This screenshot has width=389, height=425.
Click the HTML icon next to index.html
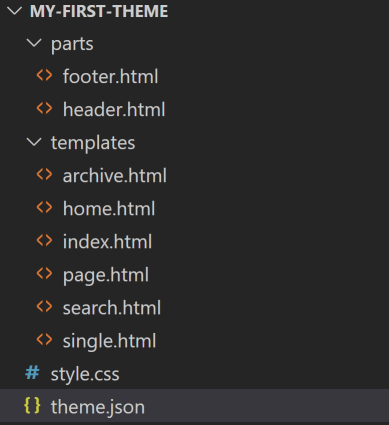pyautogui.click(x=44, y=240)
